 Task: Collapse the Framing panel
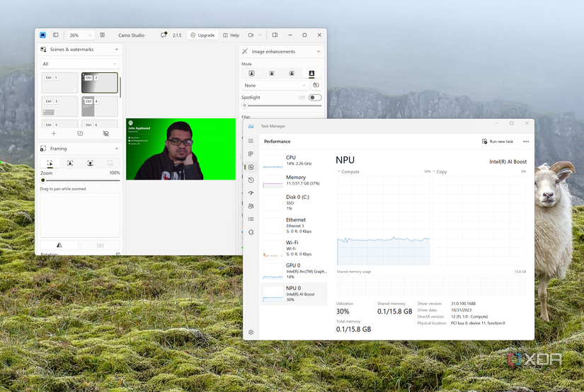pyautogui.click(x=117, y=149)
